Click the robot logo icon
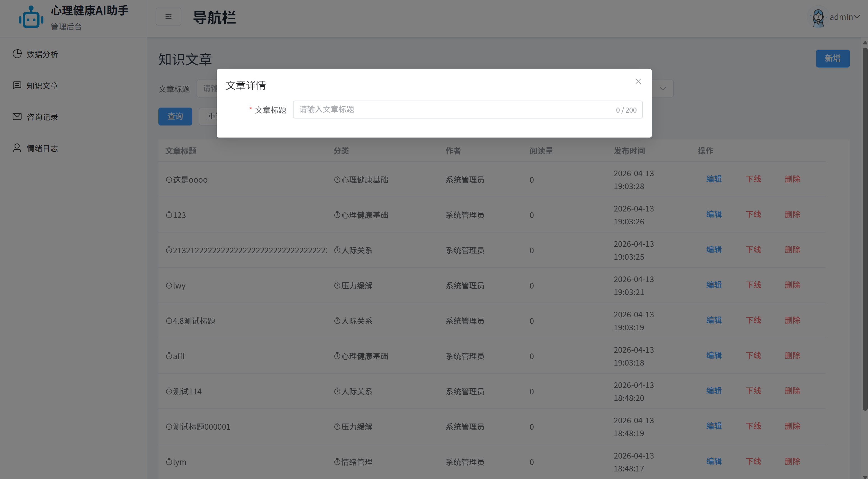 click(x=31, y=17)
